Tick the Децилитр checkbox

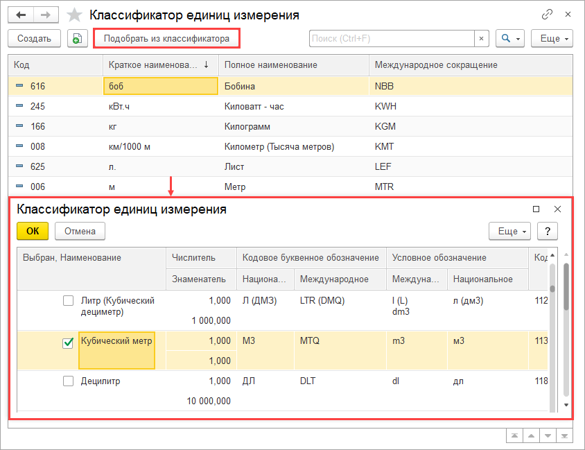68,381
